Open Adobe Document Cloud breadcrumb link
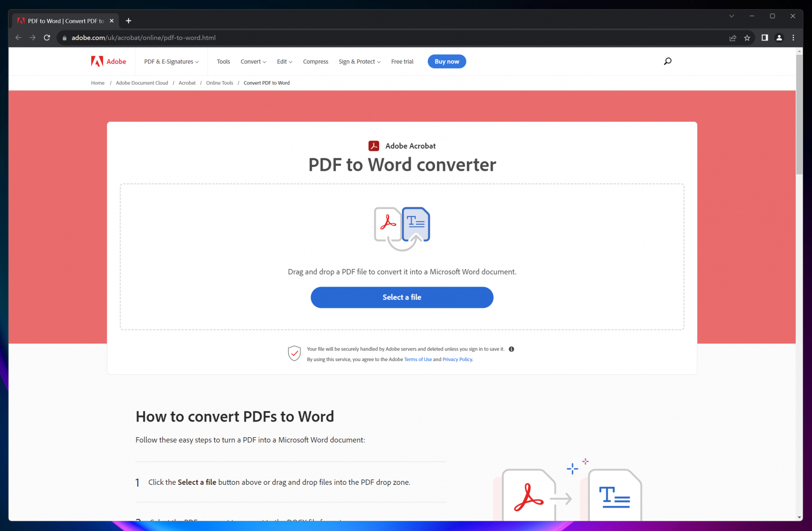The width and height of the screenshot is (812, 531). coord(142,83)
